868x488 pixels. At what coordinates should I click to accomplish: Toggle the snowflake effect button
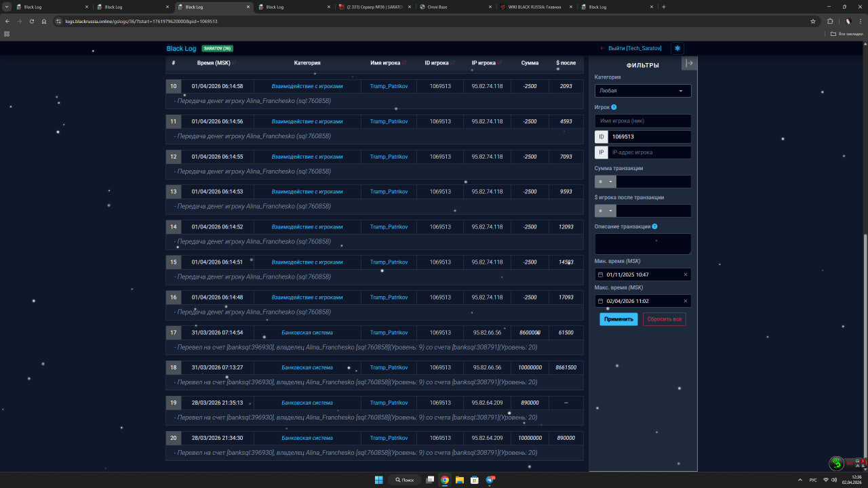677,48
